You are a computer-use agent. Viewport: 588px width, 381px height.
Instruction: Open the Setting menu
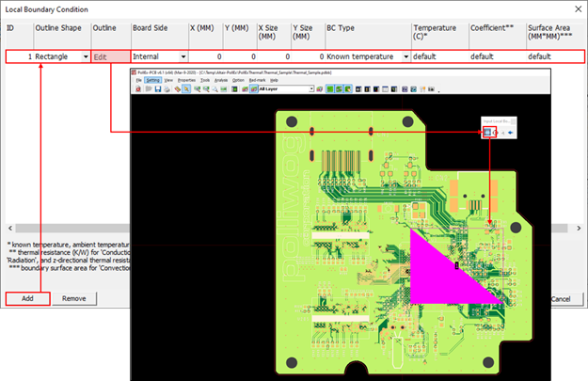tap(152, 80)
